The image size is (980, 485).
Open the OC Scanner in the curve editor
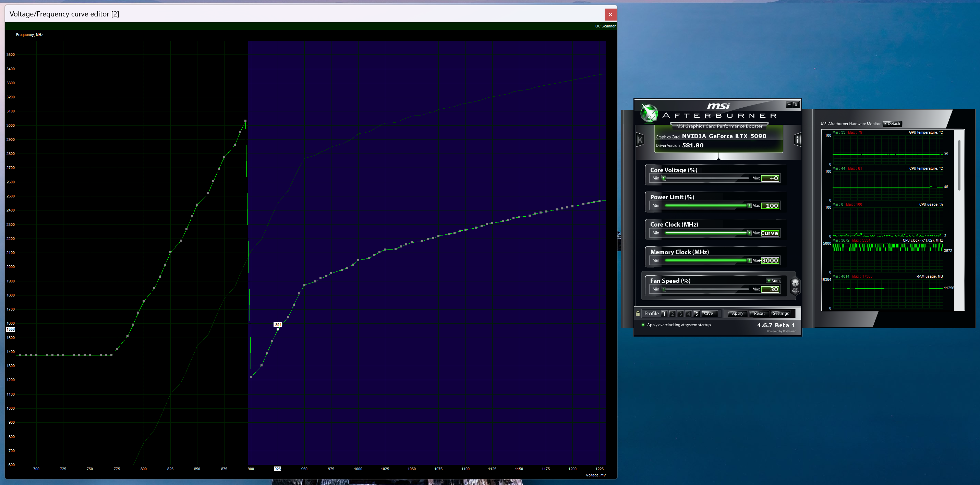pos(605,26)
